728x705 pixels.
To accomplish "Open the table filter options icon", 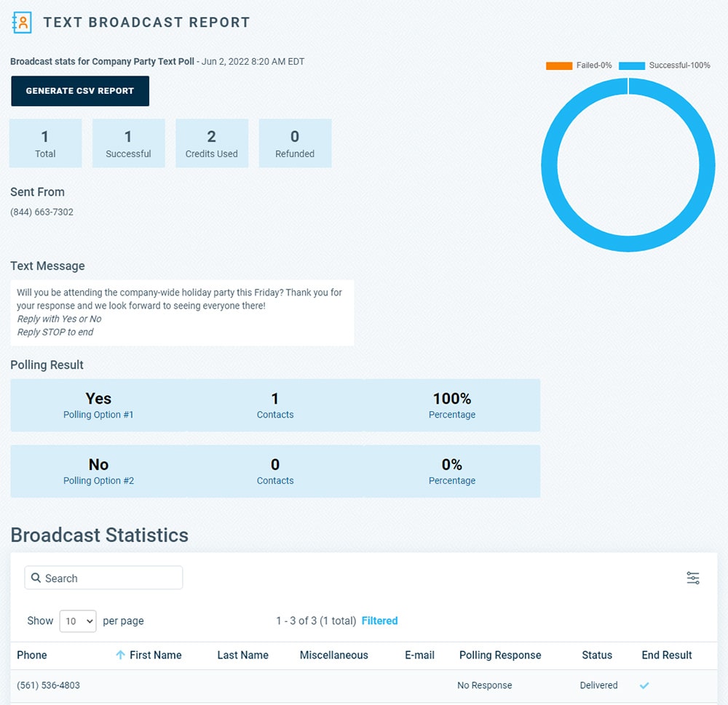I will [x=692, y=577].
